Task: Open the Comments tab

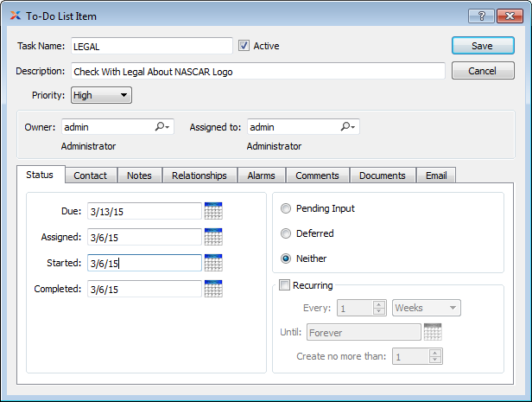Action: [x=317, y=175]
